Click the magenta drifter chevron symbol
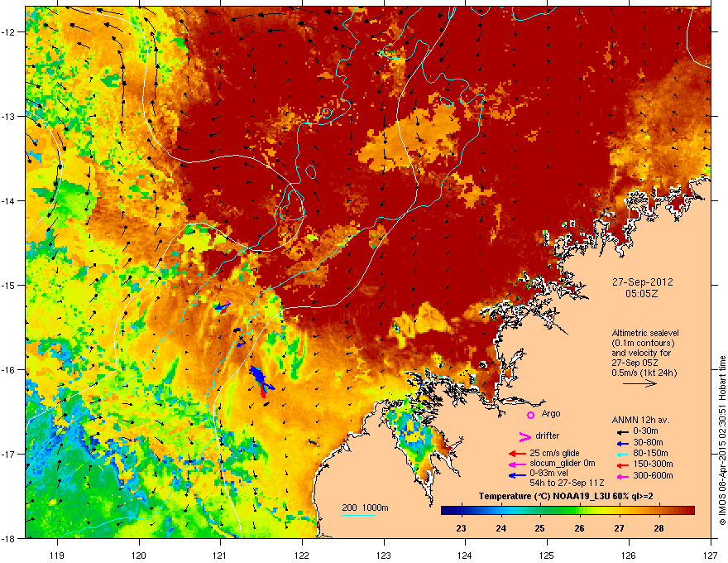 tap(524, 436)
